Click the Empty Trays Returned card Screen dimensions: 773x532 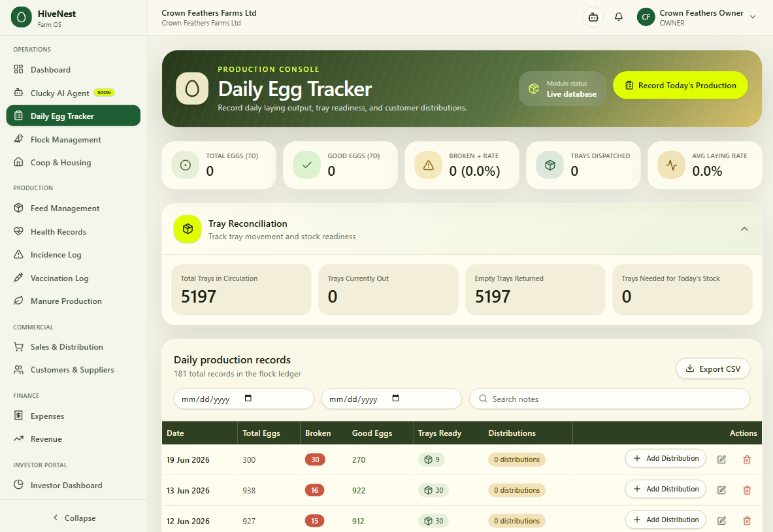point(535,290)
